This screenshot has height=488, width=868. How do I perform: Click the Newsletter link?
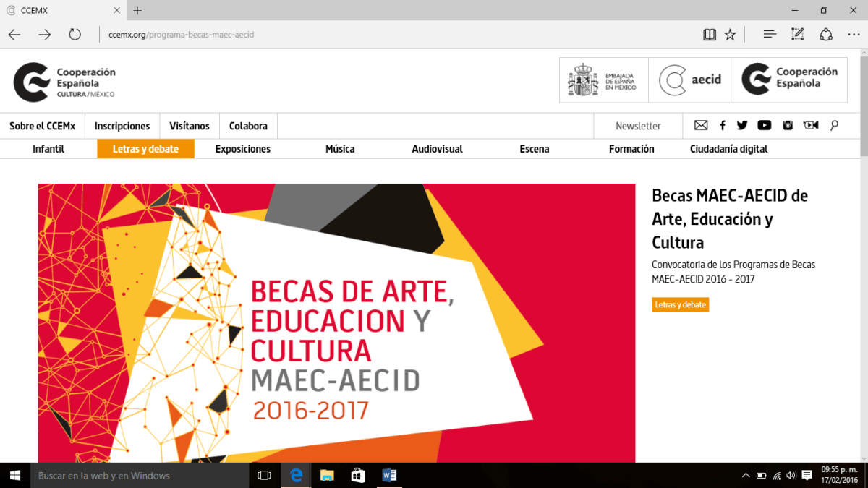point(638,126)
